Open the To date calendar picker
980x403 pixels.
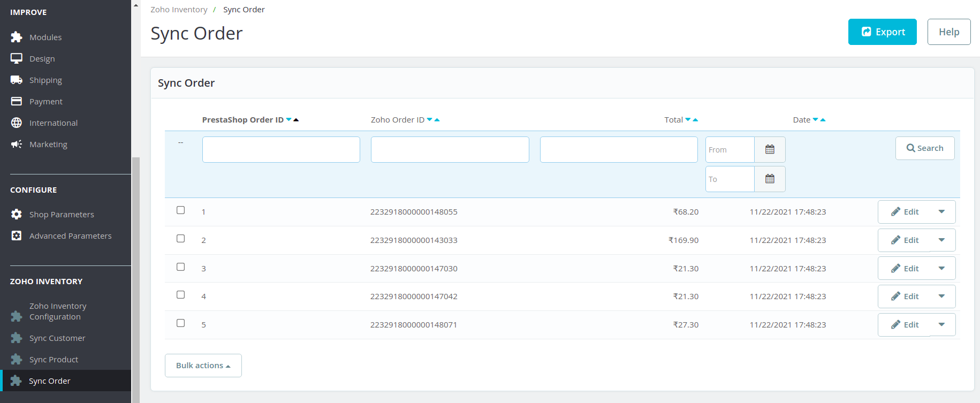coord(770,179)
